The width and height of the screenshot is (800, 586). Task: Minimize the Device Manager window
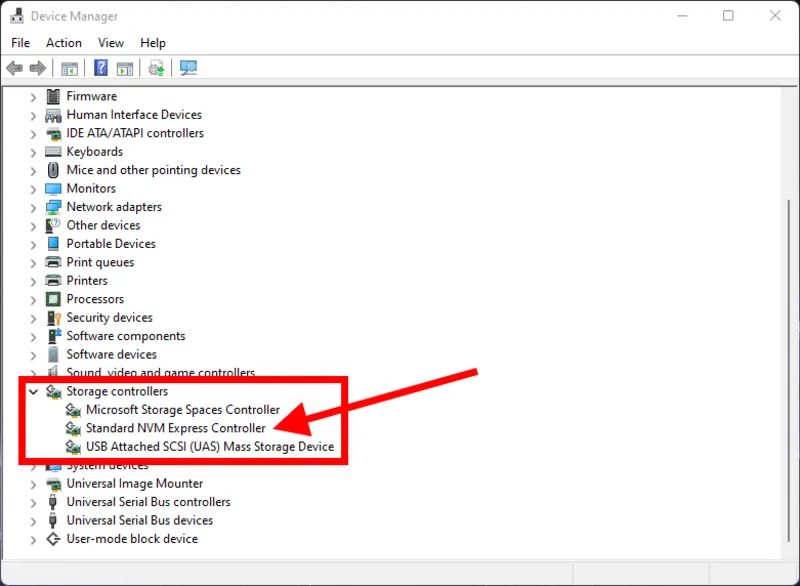pyautogui.click(x=682, y=16)
